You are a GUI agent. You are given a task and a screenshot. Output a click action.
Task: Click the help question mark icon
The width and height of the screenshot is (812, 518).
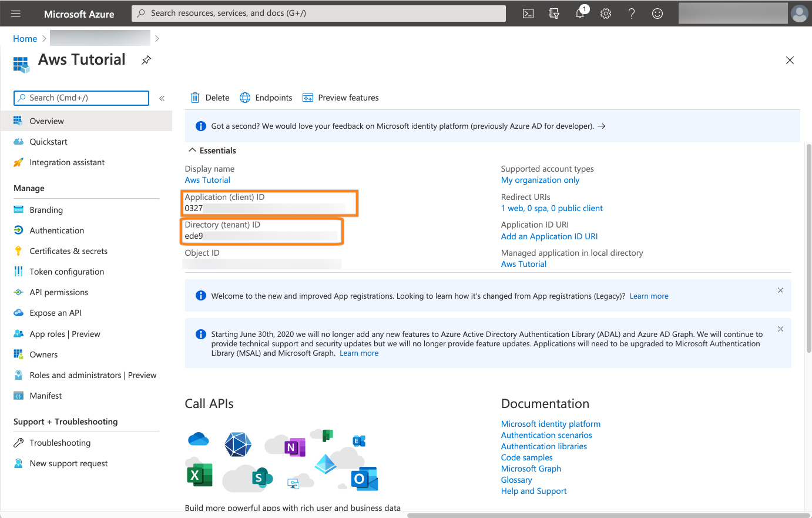pyautogui.click(x=632, y=14)
